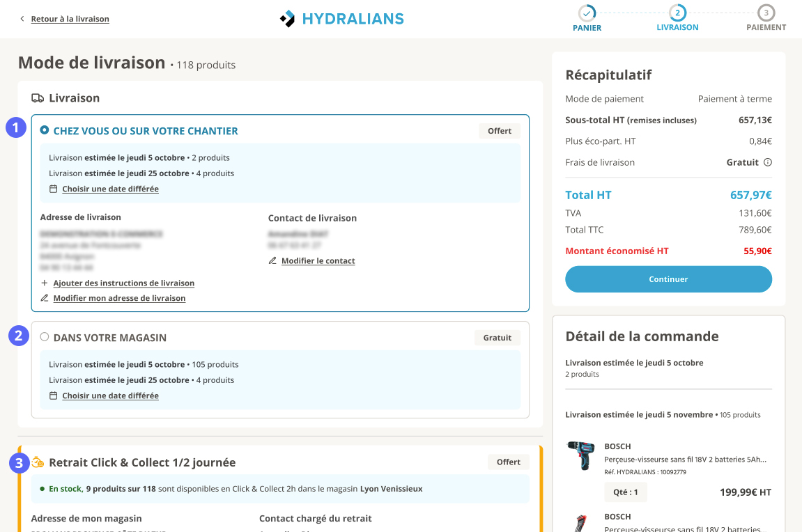Click calendar icon in store delivery block
This screenshot has height=532, width=802.
point(53,396)
